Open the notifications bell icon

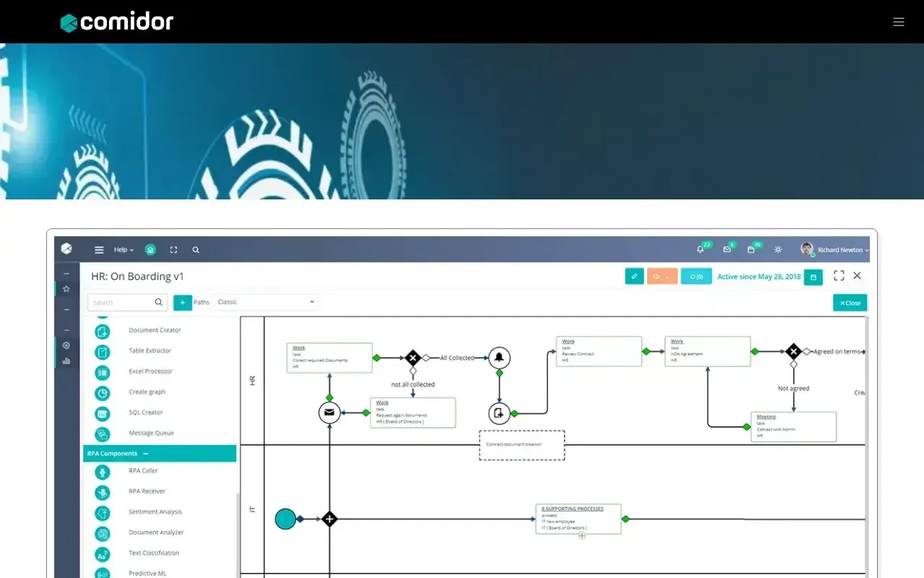(x=700, y=250)
